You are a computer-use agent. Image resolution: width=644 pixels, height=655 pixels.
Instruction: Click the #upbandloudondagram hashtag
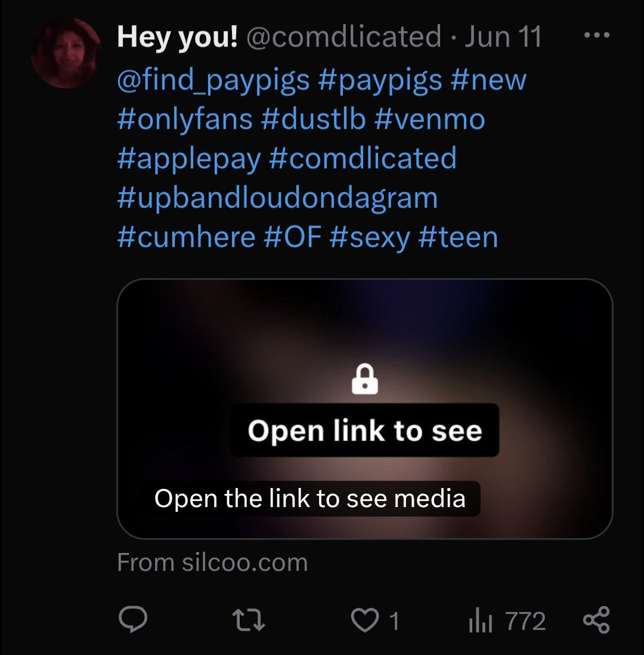pos(278,199)
